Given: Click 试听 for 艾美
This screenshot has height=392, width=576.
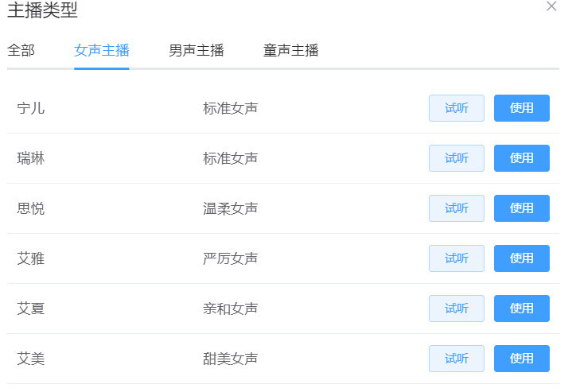Looking at the screenshot, I should [457, 359].
